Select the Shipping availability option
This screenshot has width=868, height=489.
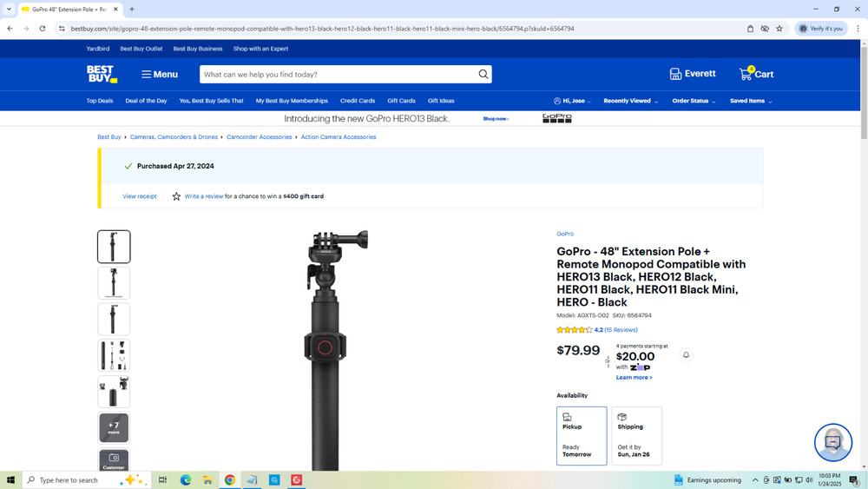click(636, 436)
